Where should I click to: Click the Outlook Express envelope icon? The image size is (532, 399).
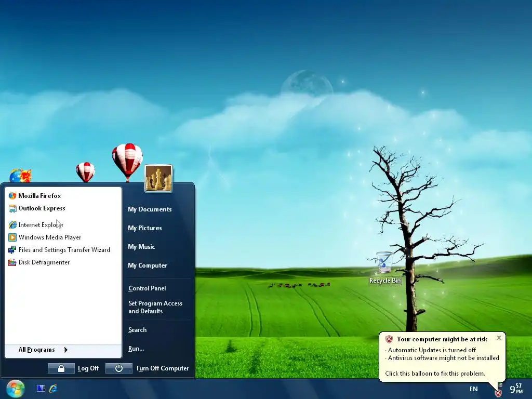[x=12, y=208]
